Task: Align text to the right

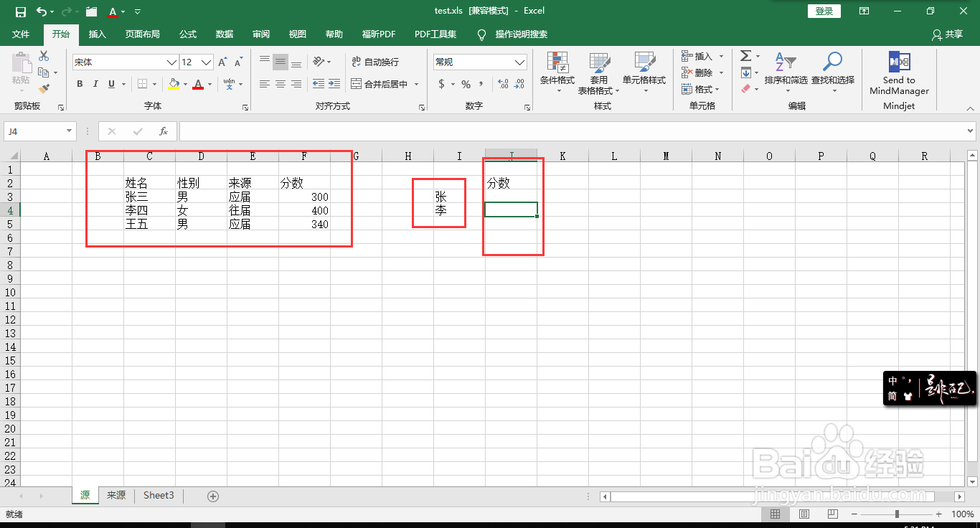Action: click(296, 84)
